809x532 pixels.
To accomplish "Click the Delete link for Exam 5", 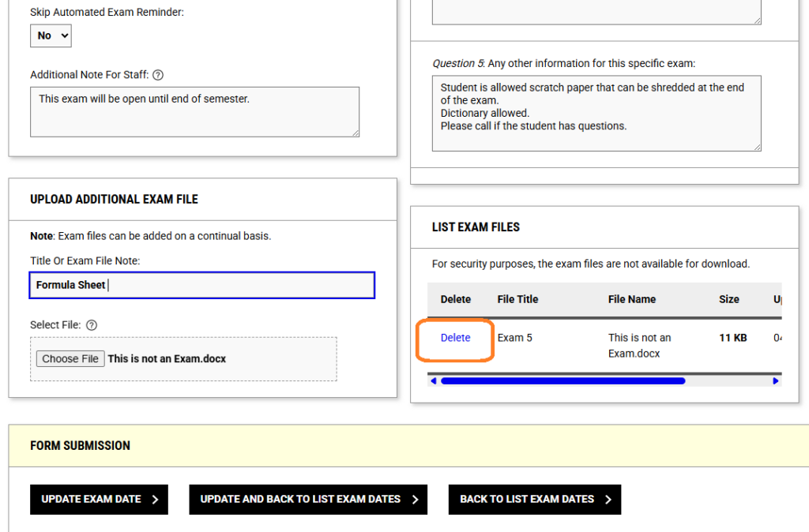I will click(455, 338).
